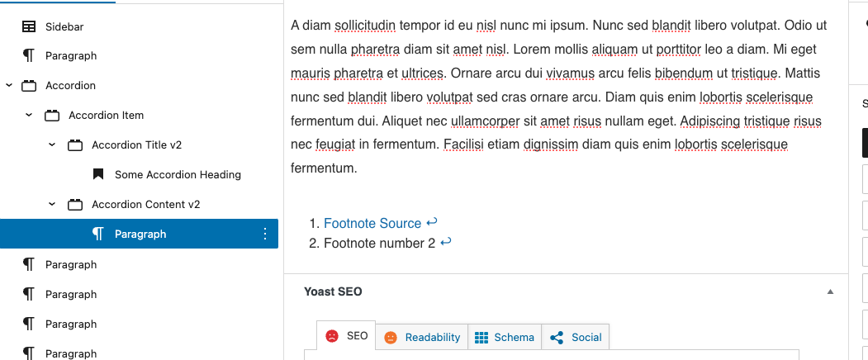Screen dimensions: 868x360
Task: Collapse the Accordion Content v2 branch
Action: tap(52, 205)
